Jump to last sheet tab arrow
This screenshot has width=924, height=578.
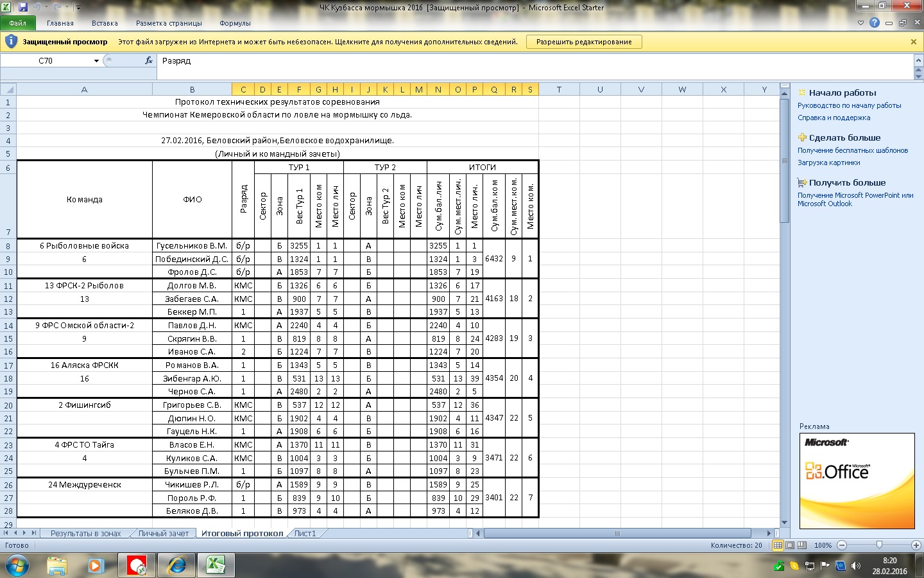[33, 533]
